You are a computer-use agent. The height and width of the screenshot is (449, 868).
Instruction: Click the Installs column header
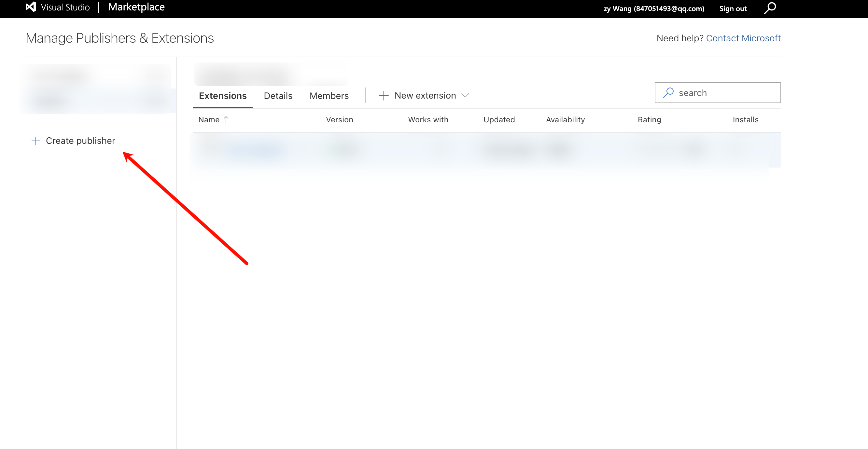(x=745, y=120)
